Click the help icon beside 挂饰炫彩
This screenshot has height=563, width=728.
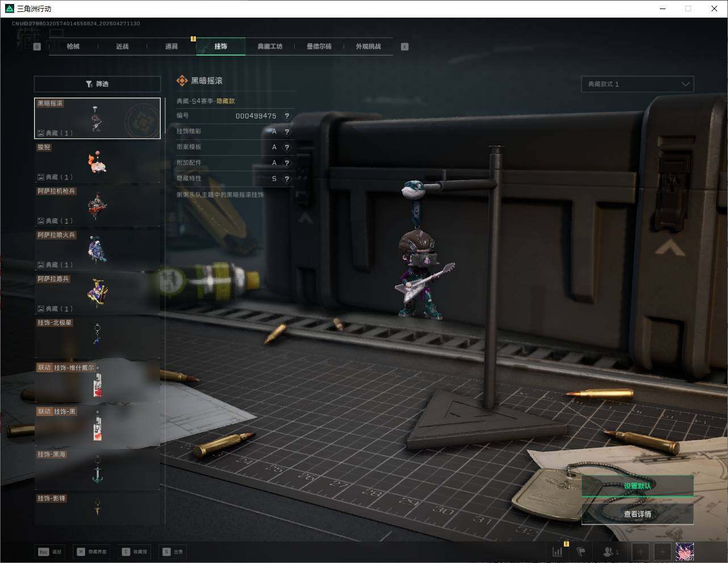pos(287,132)
